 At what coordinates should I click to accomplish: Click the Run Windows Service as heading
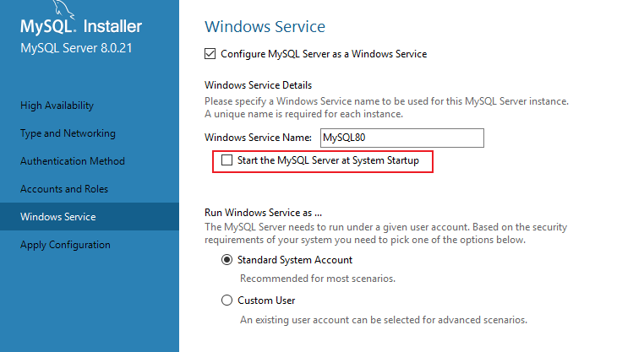click(263, 213)
